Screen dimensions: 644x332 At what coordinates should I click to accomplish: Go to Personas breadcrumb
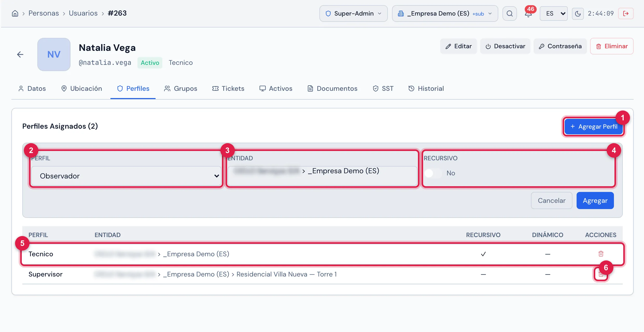(44, 13)
